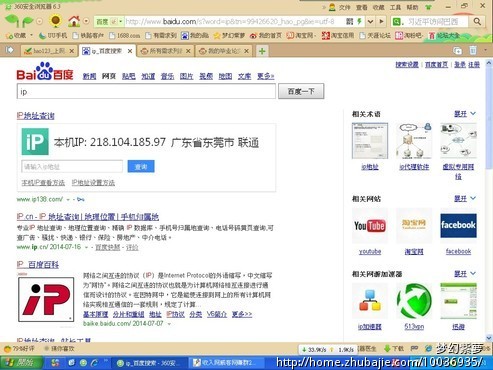493x370 pixels.
Task: Open the home page house icon
Action: [x=74, y=21]
